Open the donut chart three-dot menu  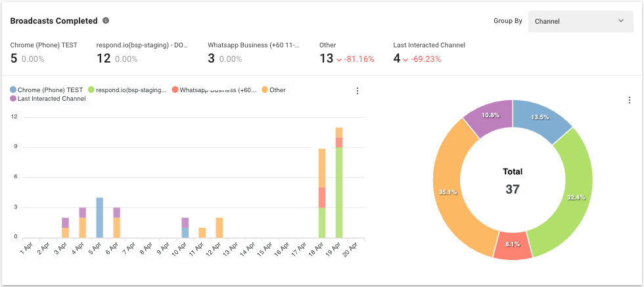629,100
